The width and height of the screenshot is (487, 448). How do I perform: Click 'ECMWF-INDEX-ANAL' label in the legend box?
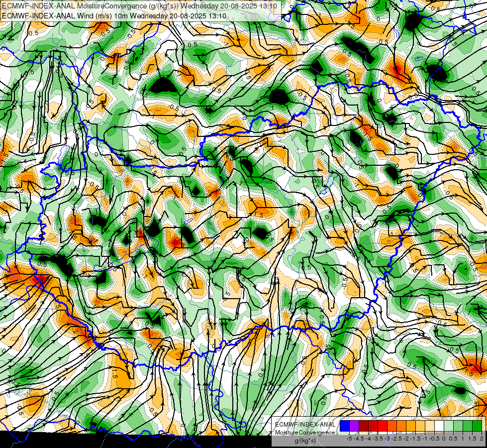pos(305,425)
